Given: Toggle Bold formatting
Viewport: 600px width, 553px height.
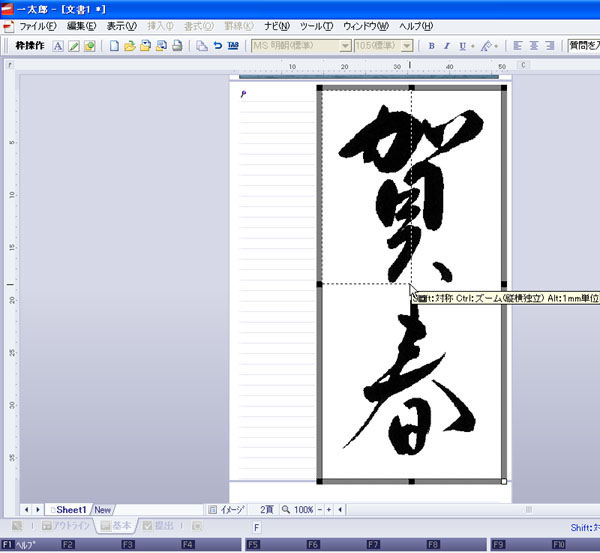Looking at the screenshot, I should (x=431, y=46).
